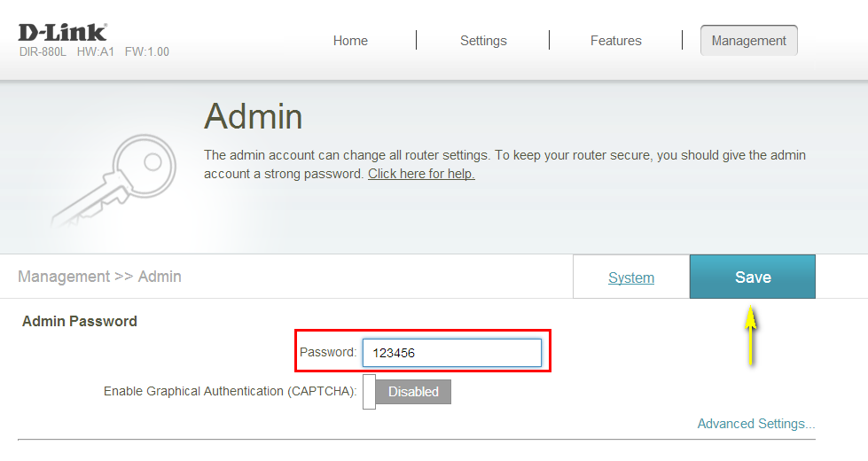868x461 pixels.
Task: Click the 'Password:' field label
Action: click(x=327, y=353)
